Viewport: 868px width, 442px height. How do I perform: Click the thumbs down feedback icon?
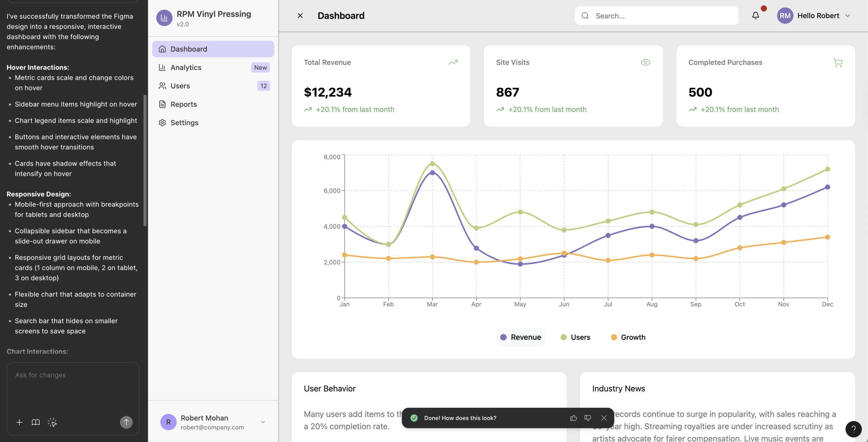click(x=588, y=418)
